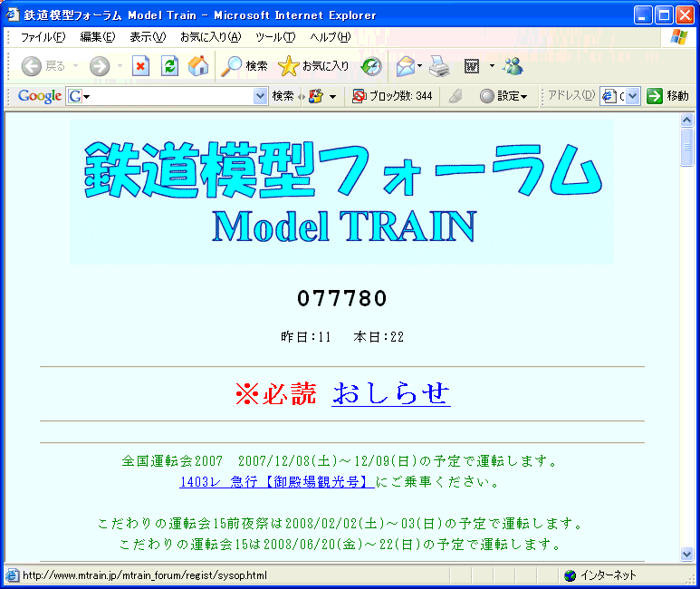Viewport: 700px width, 589px height.
Task: Open Favorites star button
Action: [313, 66]
